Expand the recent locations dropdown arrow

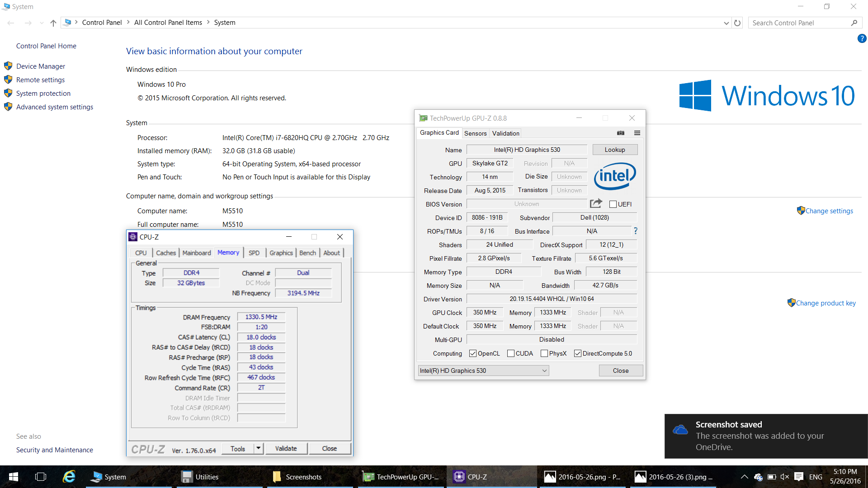pos(42,23)
